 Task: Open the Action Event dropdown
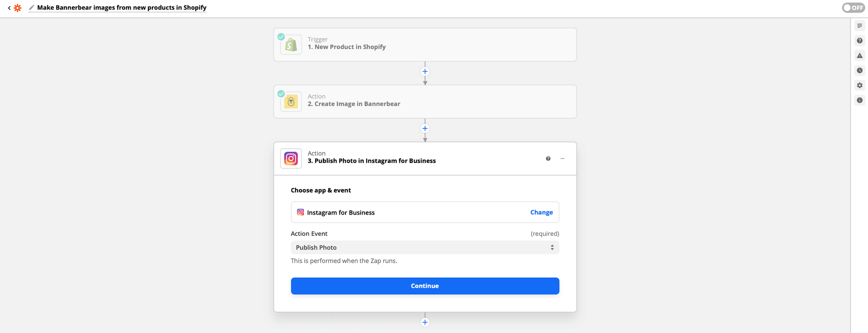click(x=424, y=248)
